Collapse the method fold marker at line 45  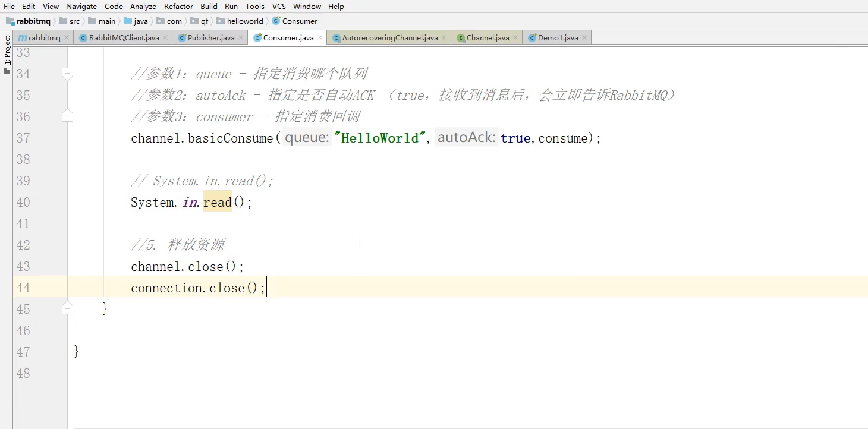pyautogui.click(x=68, y=309)
